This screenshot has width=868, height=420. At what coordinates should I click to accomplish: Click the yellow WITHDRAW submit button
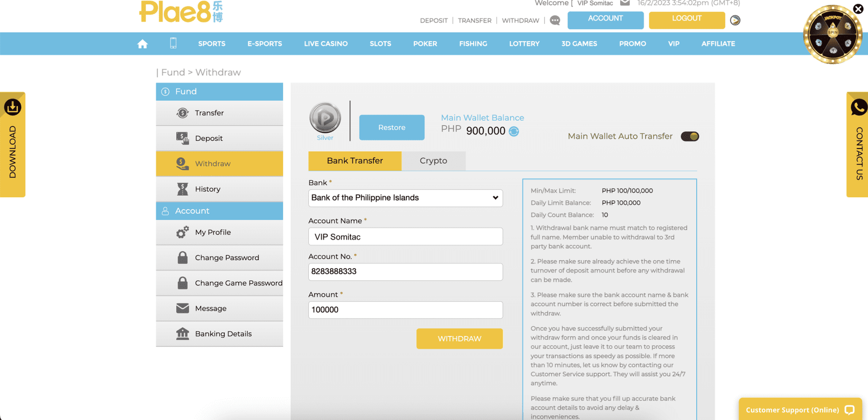(x=459, y=339)
